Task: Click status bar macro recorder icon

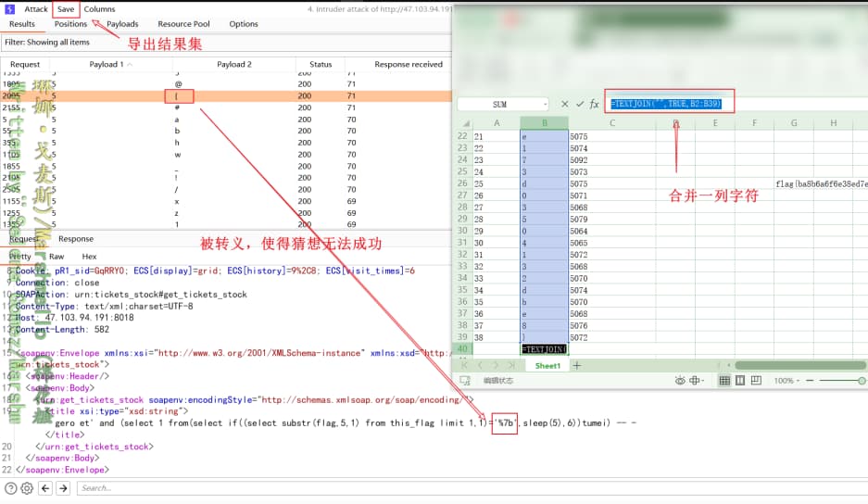Action: pyautogui.click(x=465, y=381)
